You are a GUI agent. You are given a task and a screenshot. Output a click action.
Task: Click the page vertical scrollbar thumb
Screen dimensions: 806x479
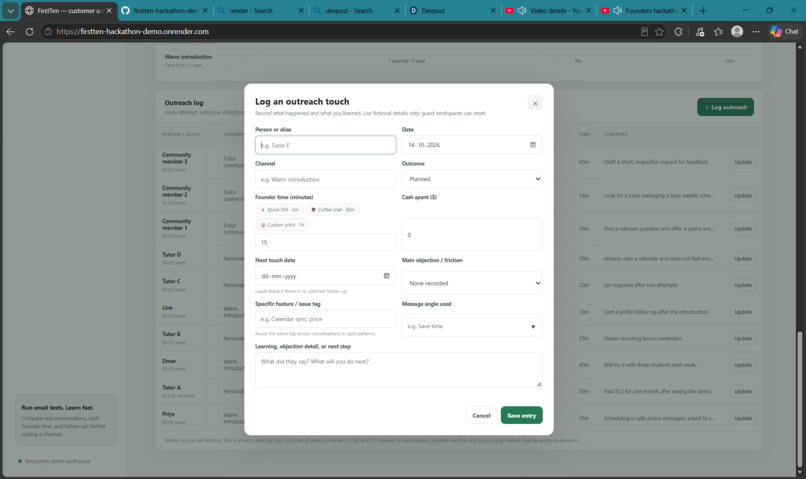799,398
